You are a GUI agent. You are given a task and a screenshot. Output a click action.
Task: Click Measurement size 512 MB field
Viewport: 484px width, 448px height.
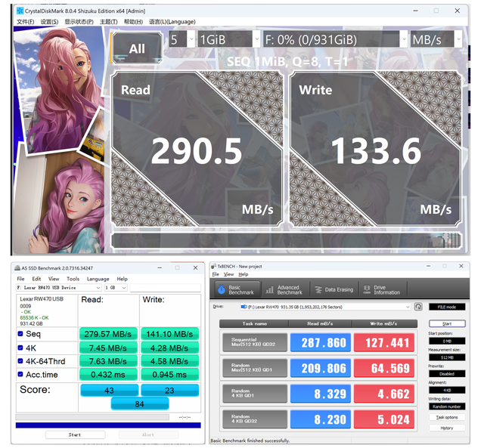pyautogui.click(x=447, y=357)
